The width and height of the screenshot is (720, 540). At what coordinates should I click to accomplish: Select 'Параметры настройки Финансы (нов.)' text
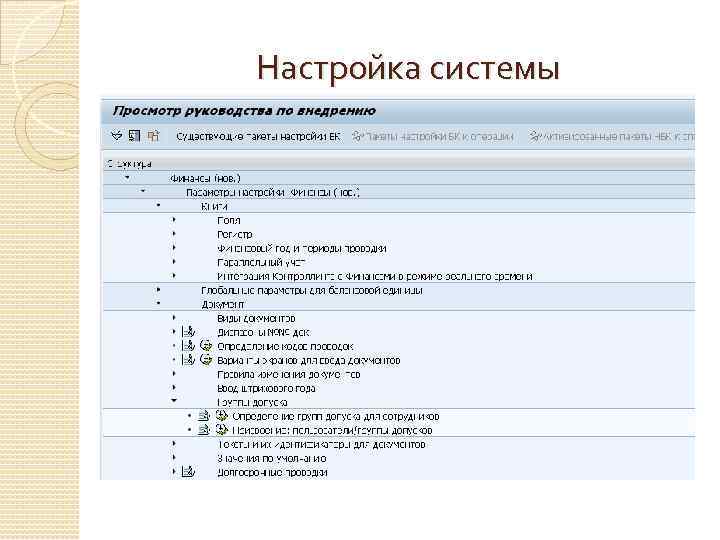[x=273, y=192]
